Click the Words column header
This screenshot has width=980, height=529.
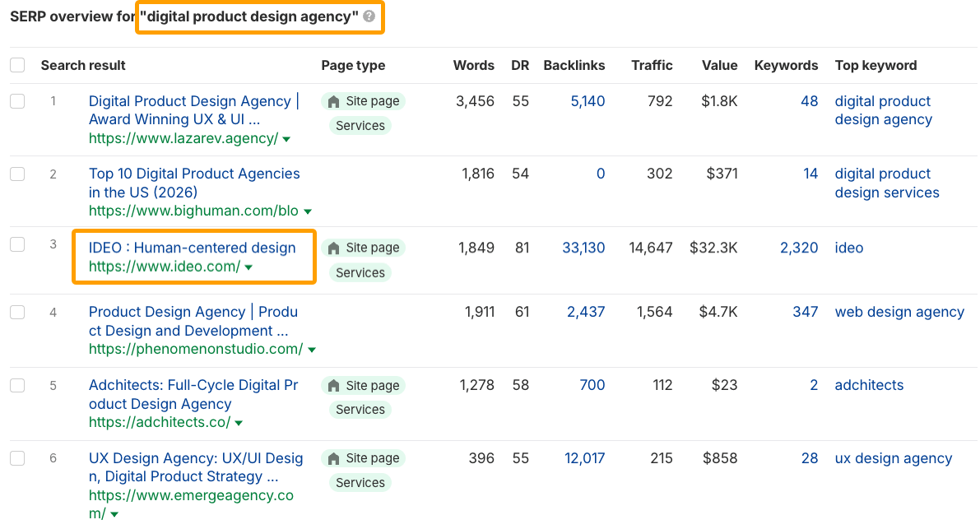coord(474,65)
